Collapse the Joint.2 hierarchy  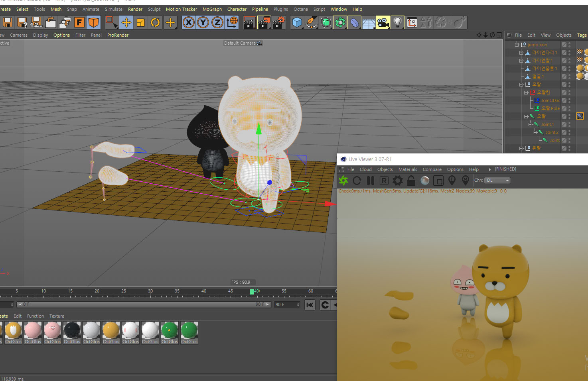click(x=535, y=132)
